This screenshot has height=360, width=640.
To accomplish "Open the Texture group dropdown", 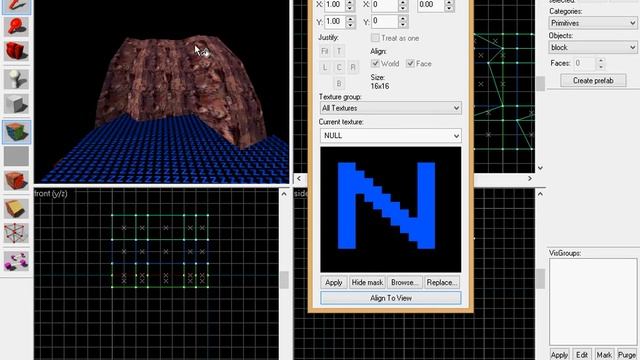I will click(391, 108).
